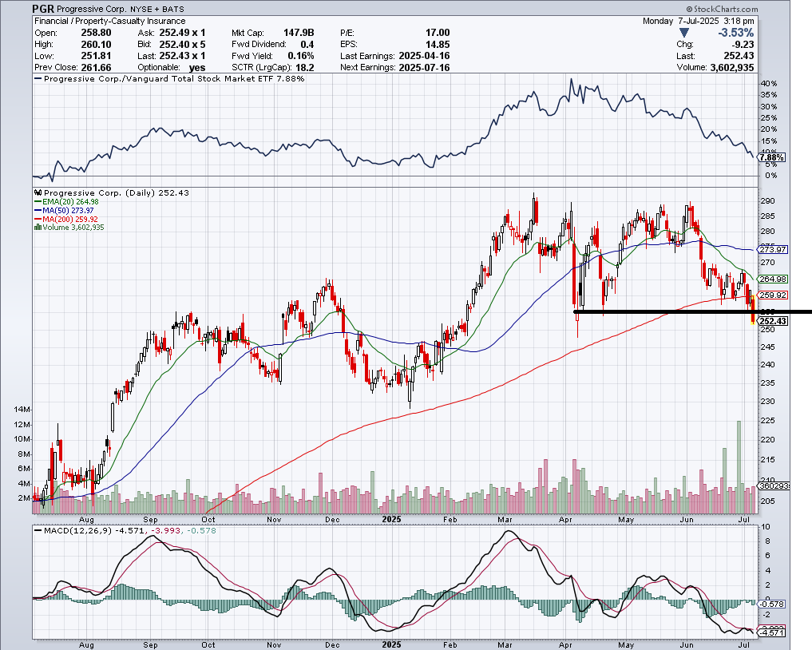Viewport: 812px width, 650px height.
Task: Click the 264.98 price tag on right axis
Action: (773, 279)
